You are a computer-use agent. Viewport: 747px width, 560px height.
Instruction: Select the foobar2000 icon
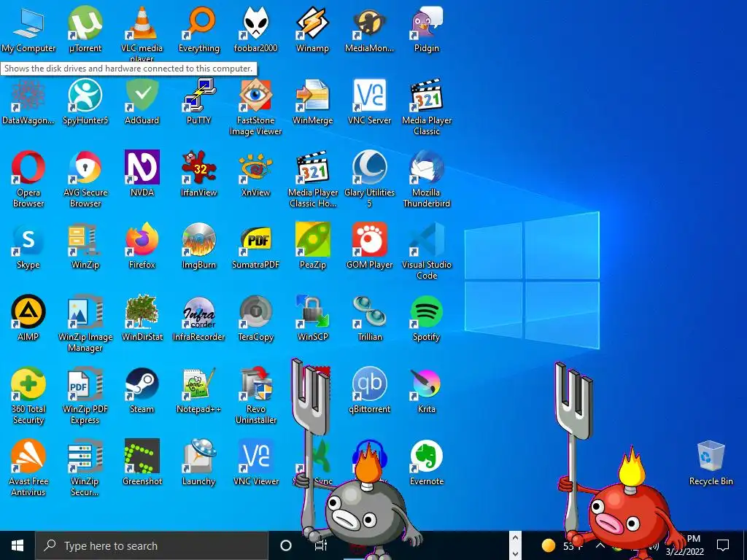click(256, 23)
